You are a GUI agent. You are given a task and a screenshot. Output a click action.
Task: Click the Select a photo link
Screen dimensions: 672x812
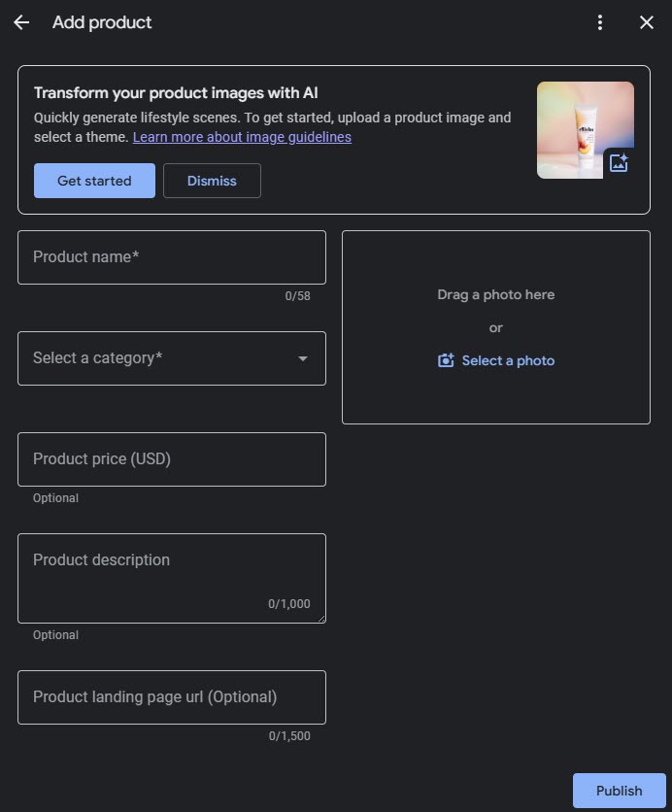click(508, 360)
